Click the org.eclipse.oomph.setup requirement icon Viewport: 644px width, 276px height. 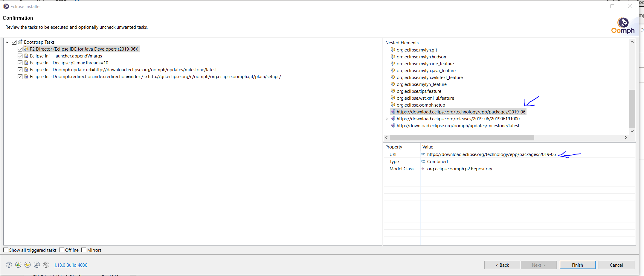click(393, 105)
